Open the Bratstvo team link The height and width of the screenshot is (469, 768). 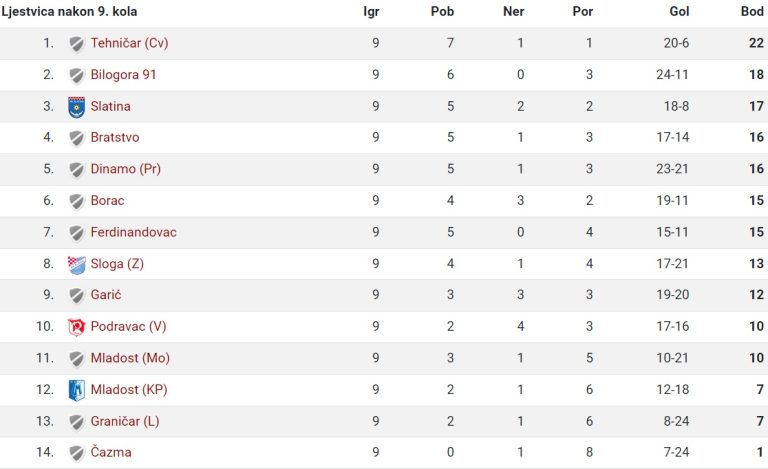pyautogui.click(x=115, y=137)
